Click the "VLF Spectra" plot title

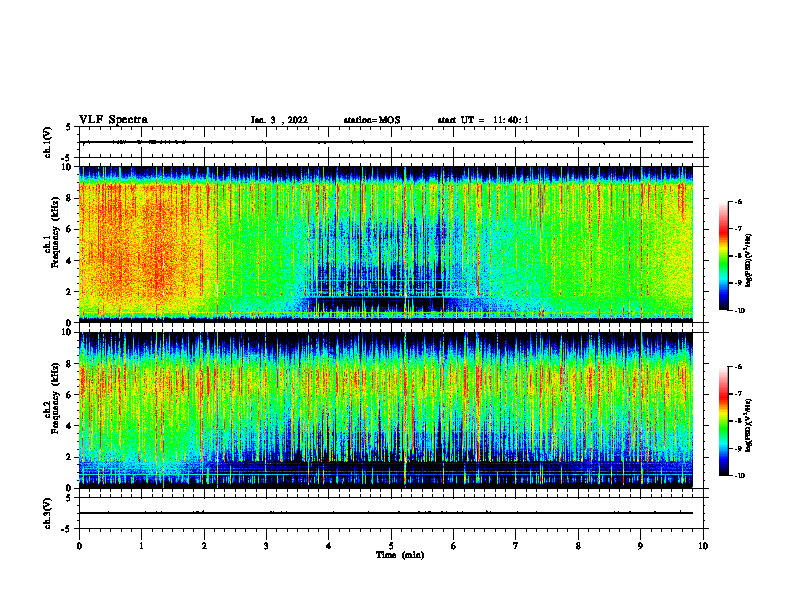pos(113,120)
